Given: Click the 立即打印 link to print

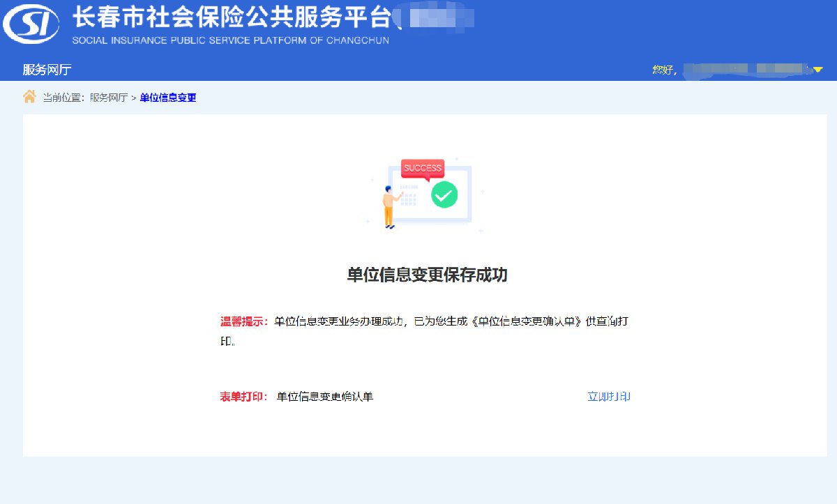Looking at the screenshot, I should (x=609, y=397).
